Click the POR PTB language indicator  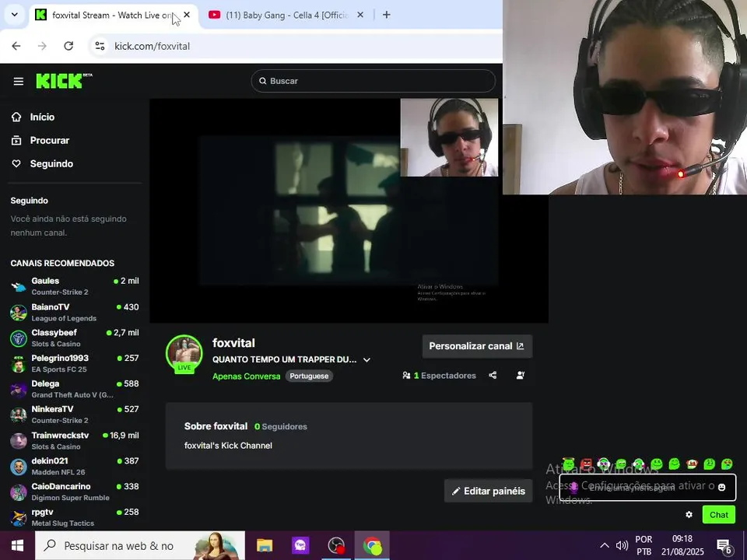[644, 546]
